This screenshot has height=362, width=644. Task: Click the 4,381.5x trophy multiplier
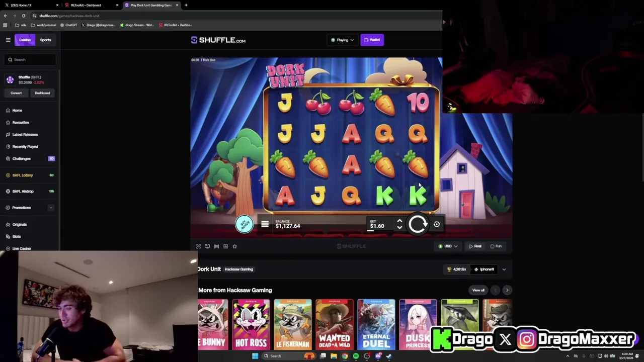[x=456, y=269]
